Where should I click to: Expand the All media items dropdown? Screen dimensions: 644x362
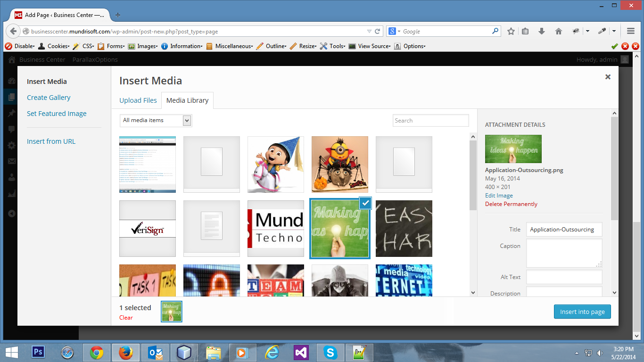tap(156, 121)
